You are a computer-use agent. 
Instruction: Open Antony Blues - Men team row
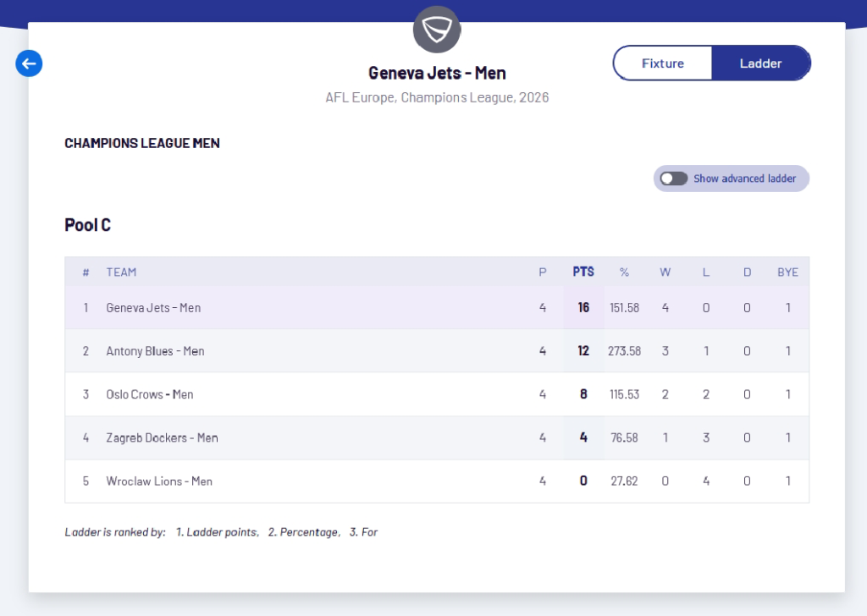[x=155, y=351]
